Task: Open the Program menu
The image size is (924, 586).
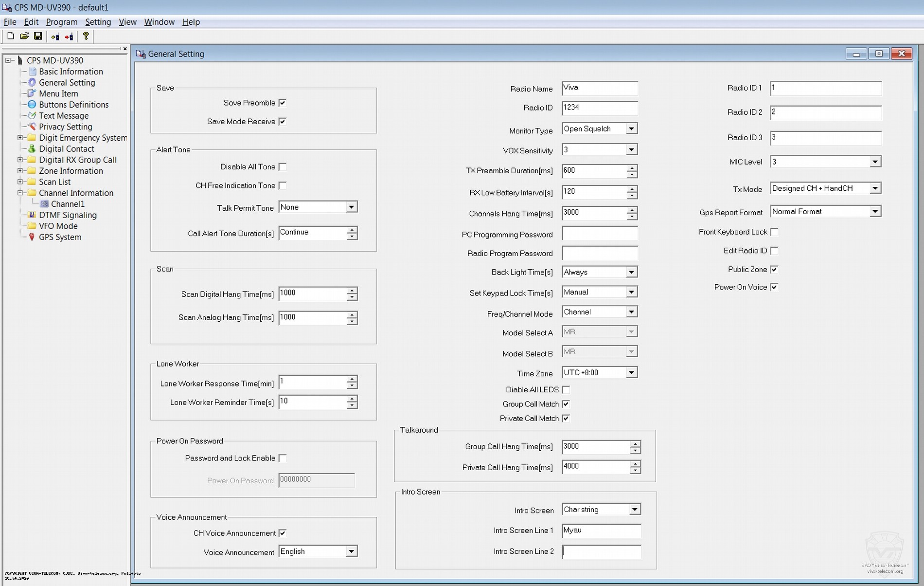Action: [61, 22]
